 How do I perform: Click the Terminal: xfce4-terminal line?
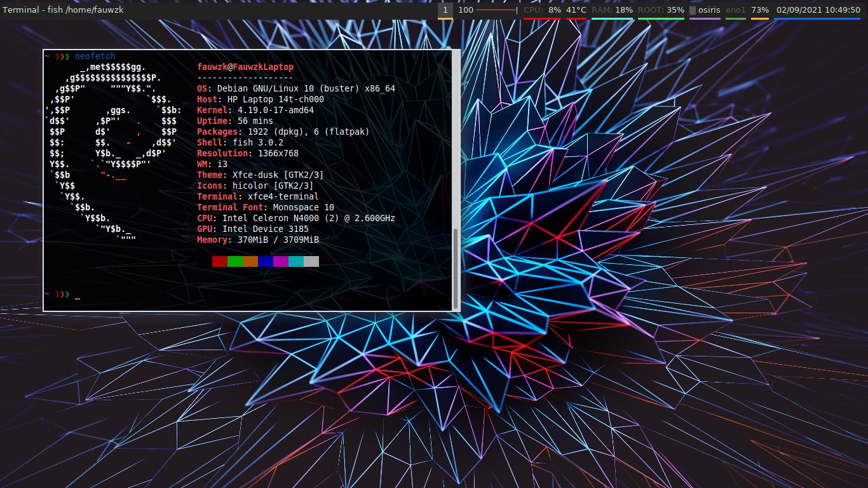click(x=258, y=196)
